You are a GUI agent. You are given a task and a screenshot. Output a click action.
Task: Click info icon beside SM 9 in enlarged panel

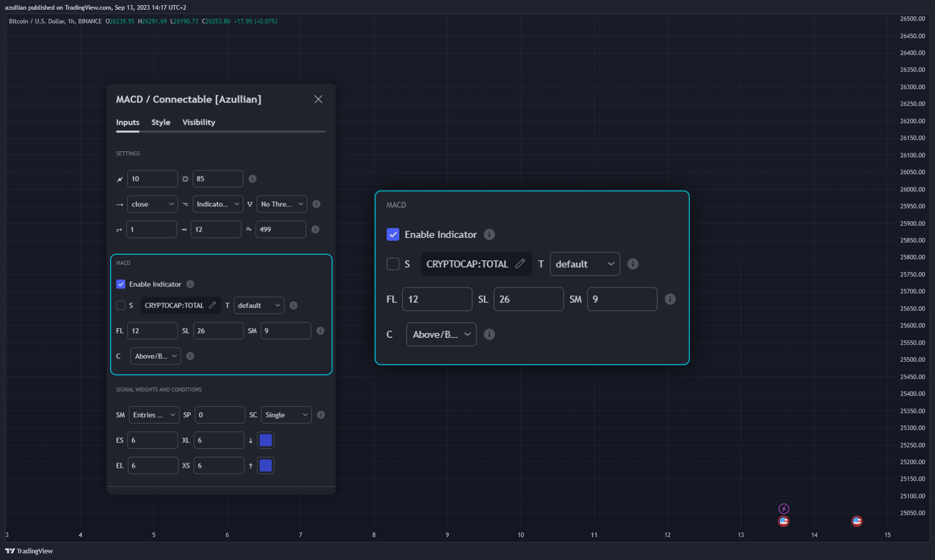coord(670,299)
